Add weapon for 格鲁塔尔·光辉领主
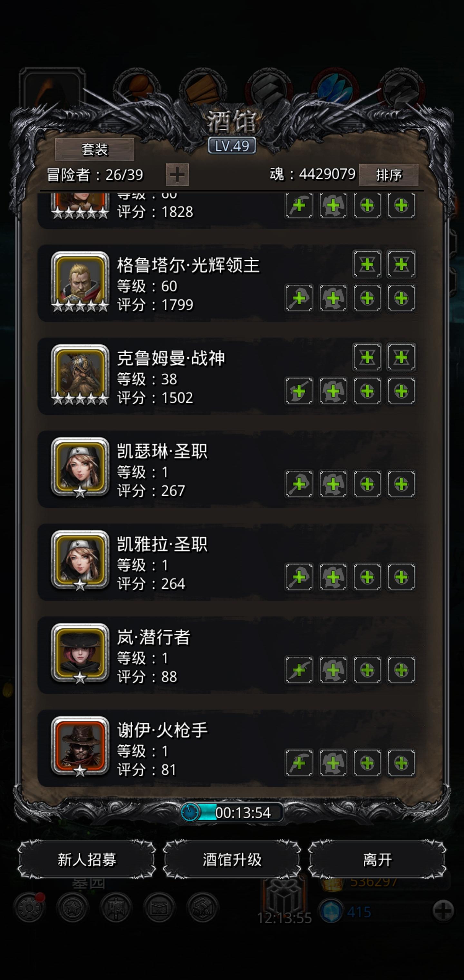The width and height of the screenshot is (464, 980). [299, 298]
